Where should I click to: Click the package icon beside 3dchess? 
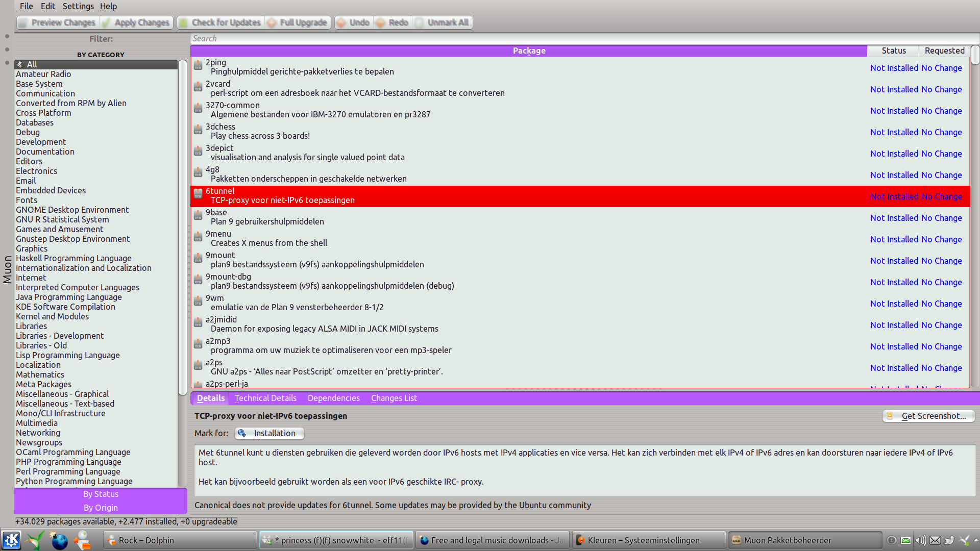coord(198,130)
